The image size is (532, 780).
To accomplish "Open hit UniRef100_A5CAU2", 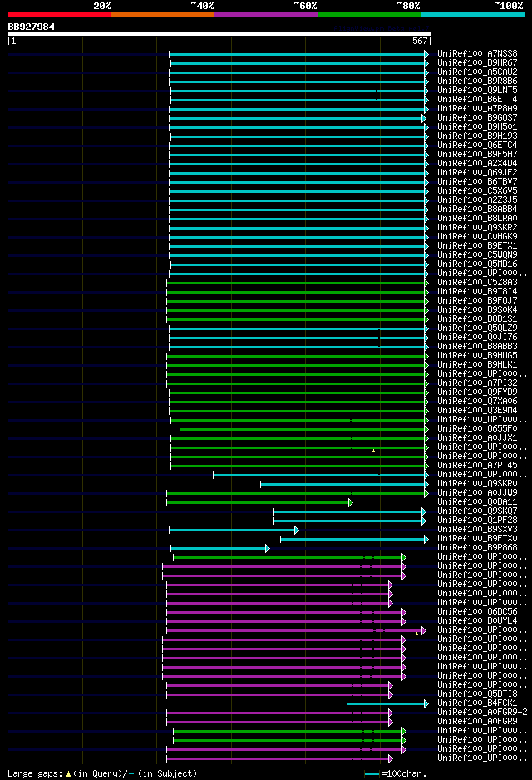I will [477, 72].
